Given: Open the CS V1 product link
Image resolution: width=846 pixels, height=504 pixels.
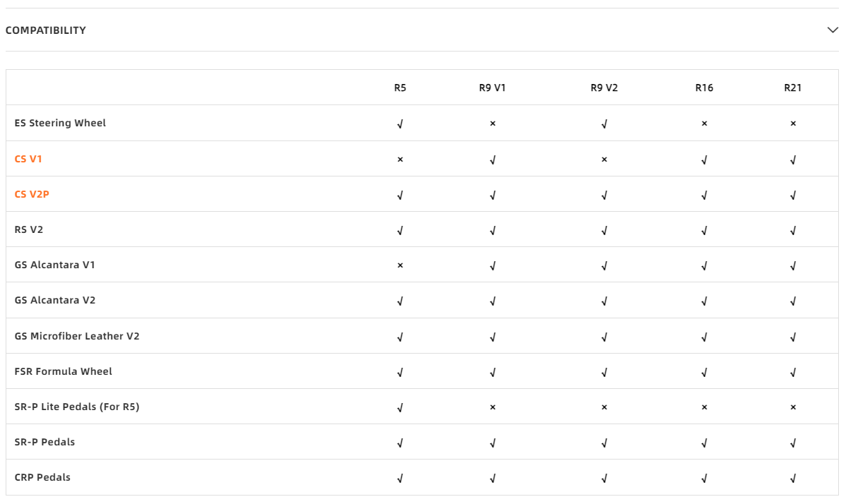Looking at the screenshot, I should (x=28, y=159).
